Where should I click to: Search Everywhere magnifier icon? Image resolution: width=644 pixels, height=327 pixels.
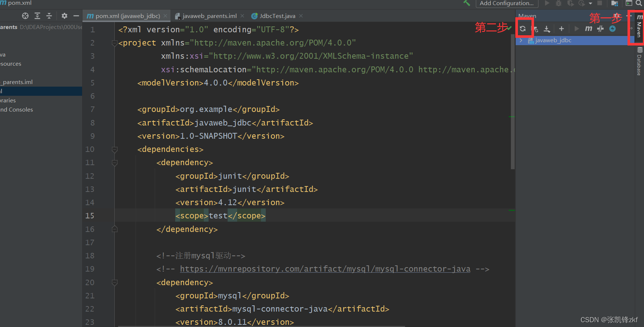(639, 3)
